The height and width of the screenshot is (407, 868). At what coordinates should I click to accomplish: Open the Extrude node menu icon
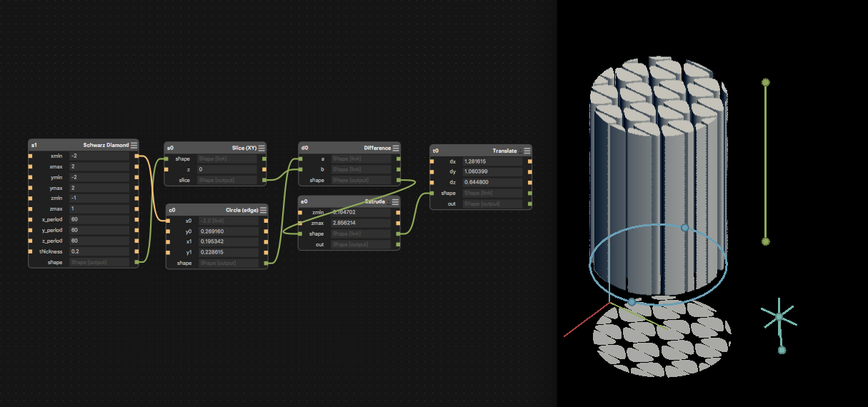396,201
